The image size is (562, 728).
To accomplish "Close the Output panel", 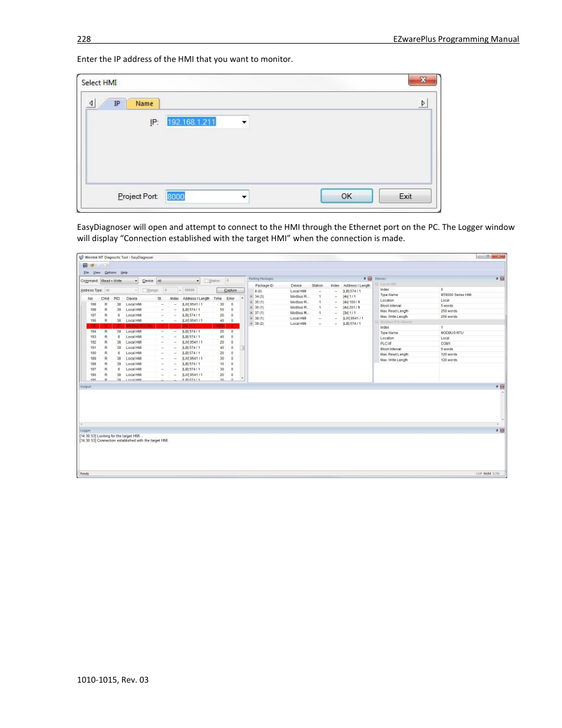I will click(503, 387).
